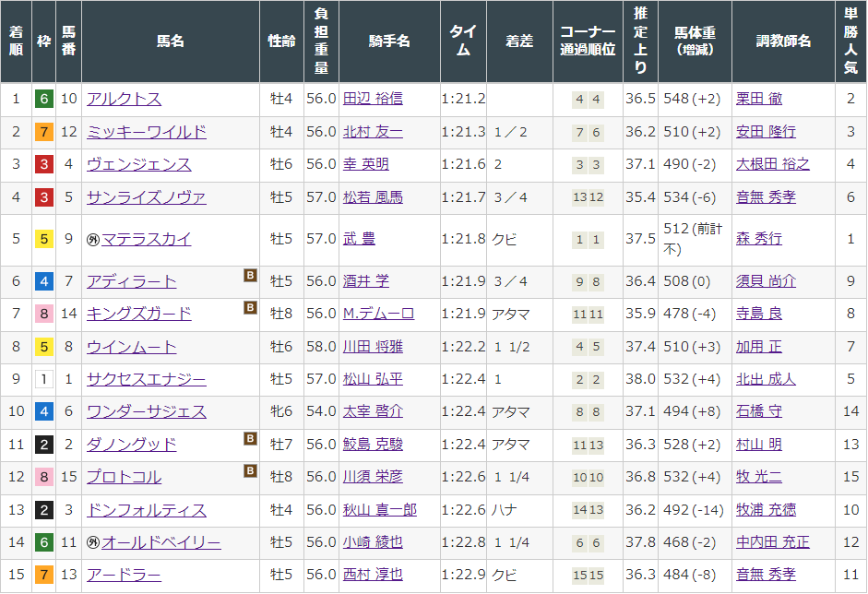Open trainer 石橋 守 profile
868x594 pixels.
coord(759,412)
